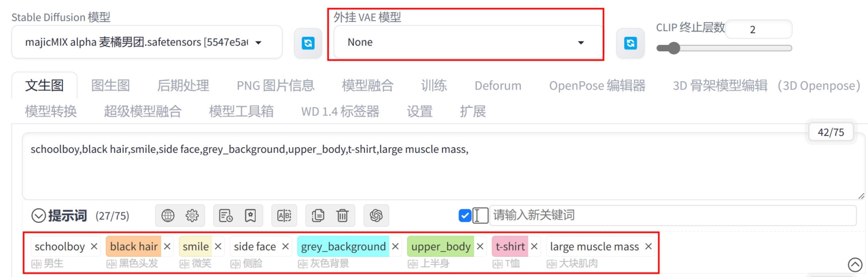
Task: Switch to the 图生图 tab
Action: [x=110, y=86]
